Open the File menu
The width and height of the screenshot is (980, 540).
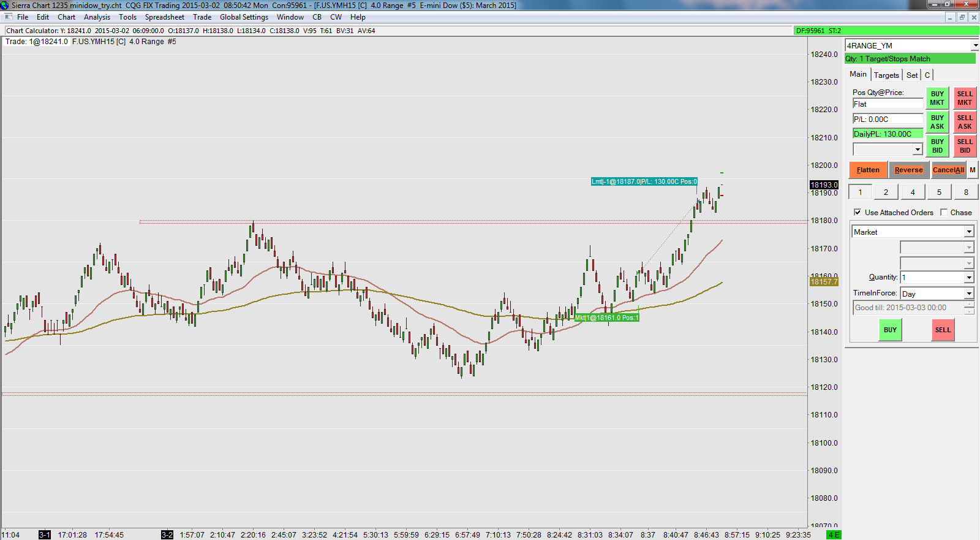coord(23,17)
